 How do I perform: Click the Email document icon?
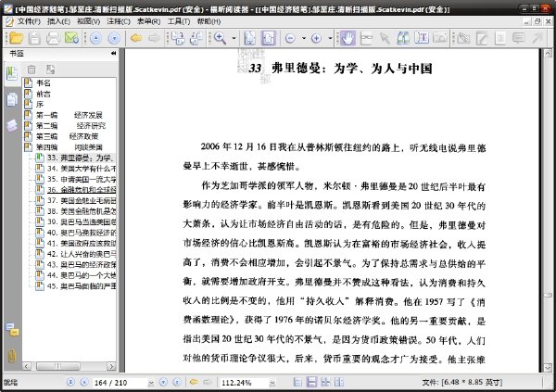click(x=71, y=38)
